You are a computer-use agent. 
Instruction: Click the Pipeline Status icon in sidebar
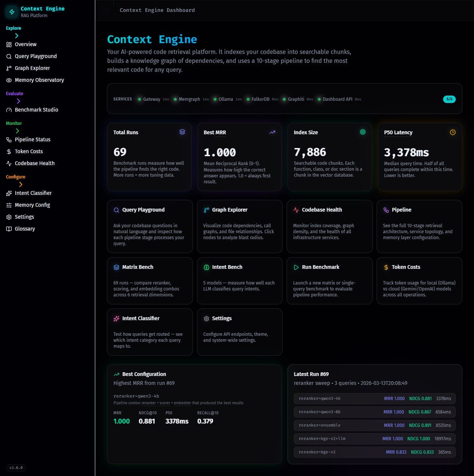[9, 140]
